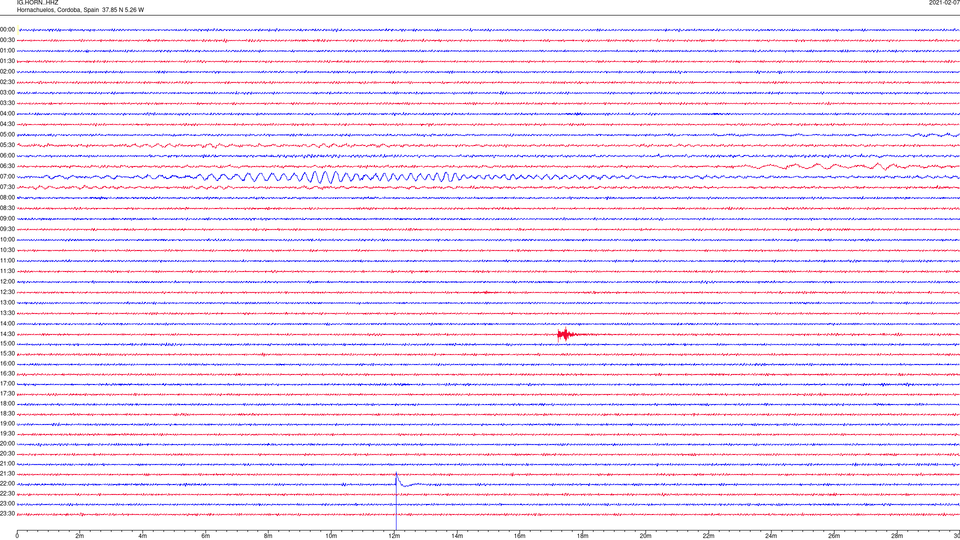Click the 18m tick label on time axis
The height and width of the screenshot is (540, 960).
(583, 536)
